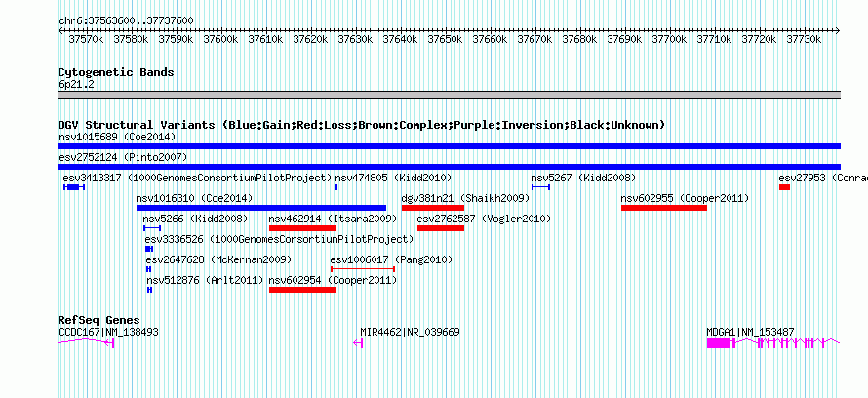Image resolution: width=868 pixels, height=398 pixels.
Task: Click the dgv381n21 (Shaikh2009) label
Action: tap(465, 198)
